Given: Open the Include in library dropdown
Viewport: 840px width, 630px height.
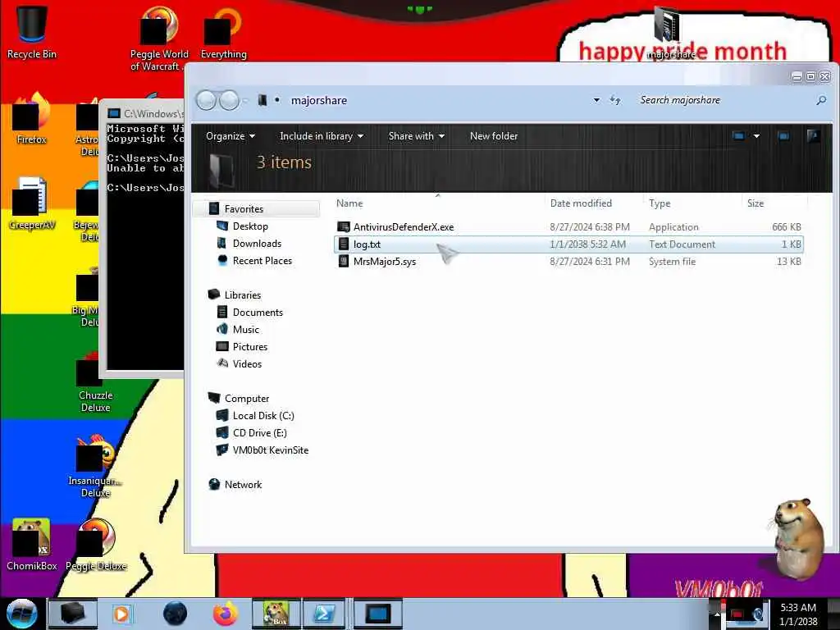Looking at the screenshot, I should [322, 136].
